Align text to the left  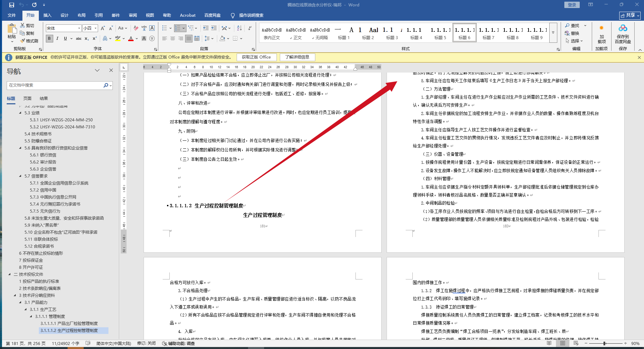165,38
